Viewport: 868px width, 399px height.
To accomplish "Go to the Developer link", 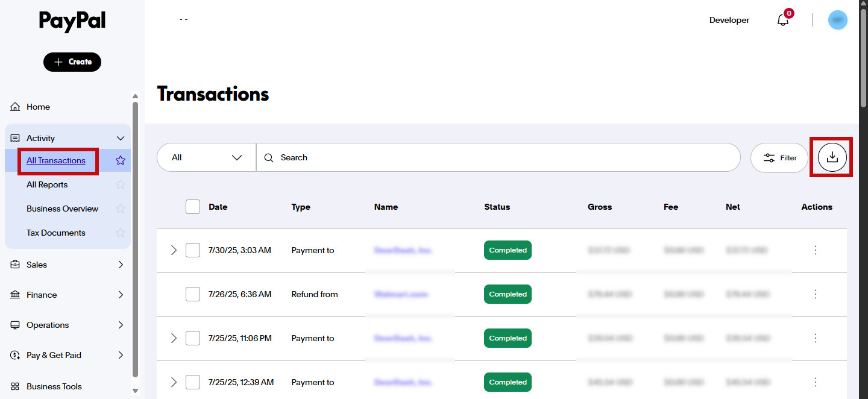I will click(729, 20).
